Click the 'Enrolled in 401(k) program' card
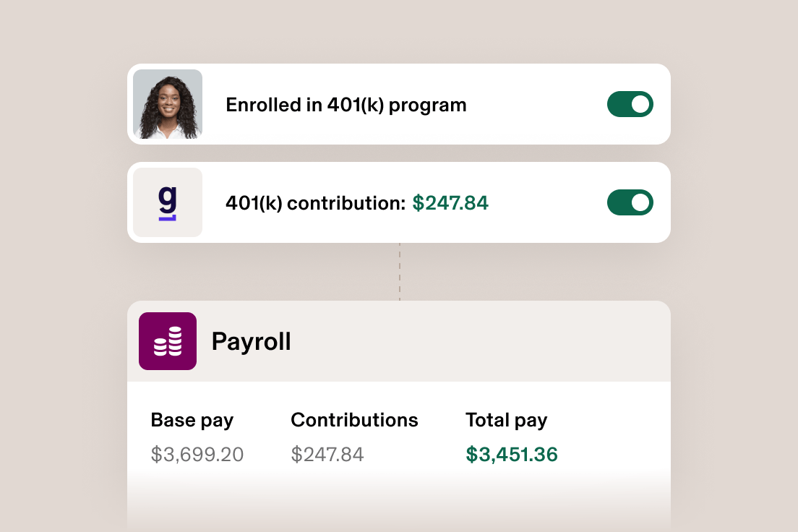 click(398, 103)
